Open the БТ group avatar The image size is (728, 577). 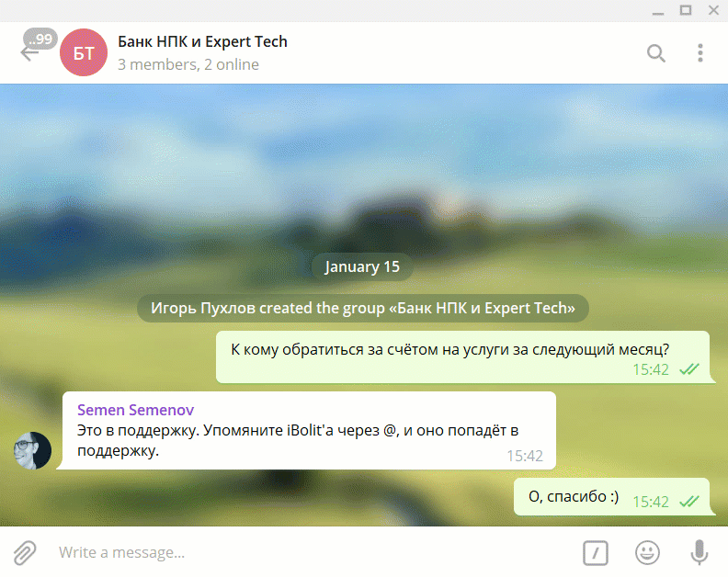[x=84, y=52]
